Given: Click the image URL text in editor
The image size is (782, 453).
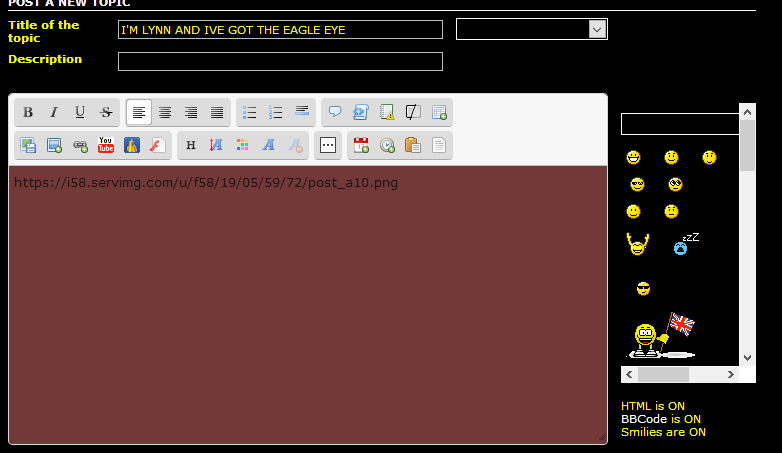Looking at the screenshot, I should tap(206, 183).
